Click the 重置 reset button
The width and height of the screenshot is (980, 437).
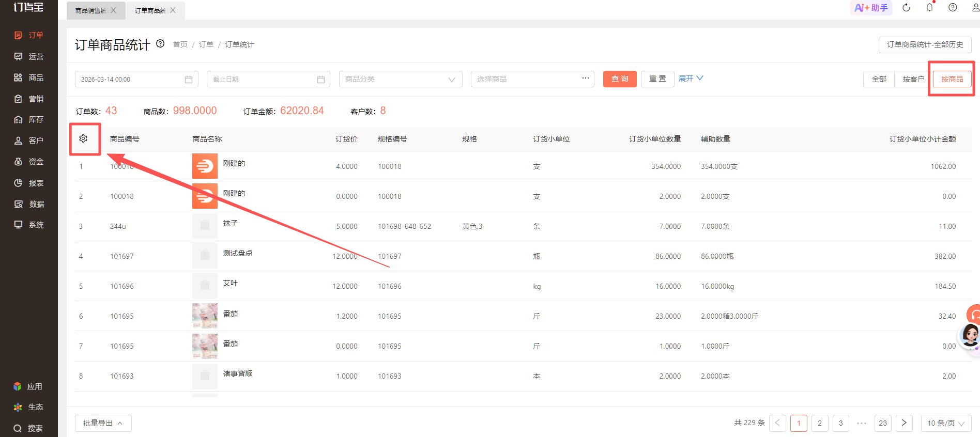(657, 79)
